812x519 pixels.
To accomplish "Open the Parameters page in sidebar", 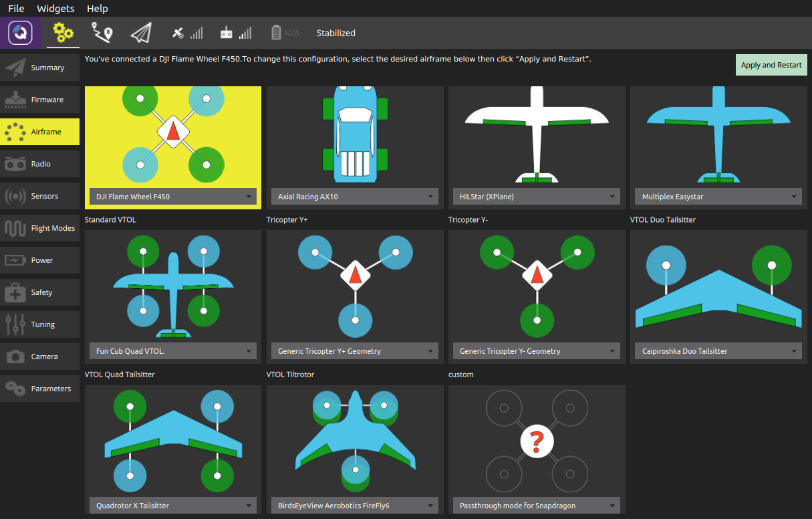I will click(40, 389).
